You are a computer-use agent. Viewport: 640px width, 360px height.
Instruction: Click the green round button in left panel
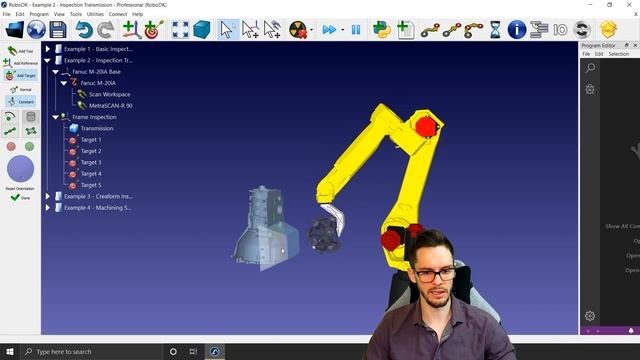[29, 146]
